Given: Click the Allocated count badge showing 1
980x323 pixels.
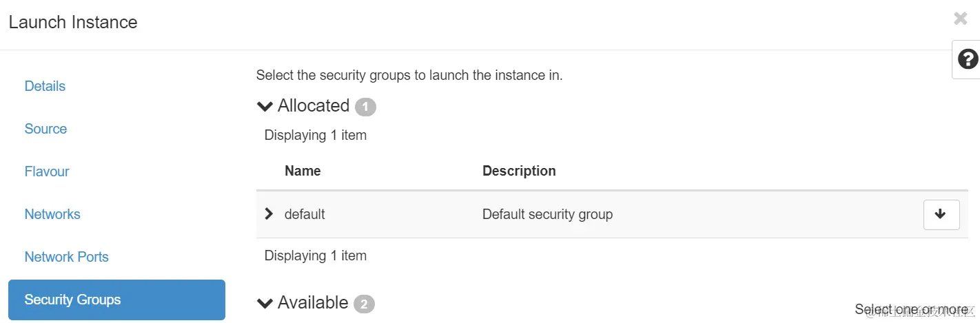Looking at the screenshot, I should pos(365,107).
